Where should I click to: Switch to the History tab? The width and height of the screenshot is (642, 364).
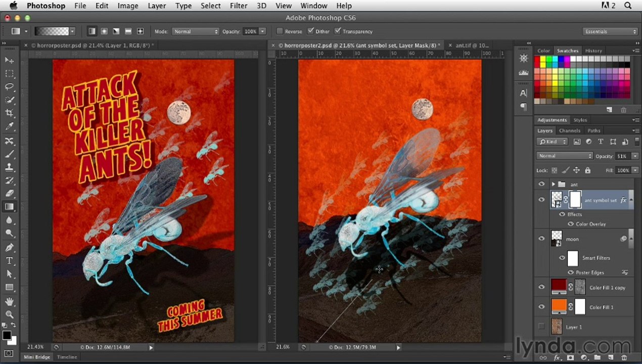click(x=593, y=51)
